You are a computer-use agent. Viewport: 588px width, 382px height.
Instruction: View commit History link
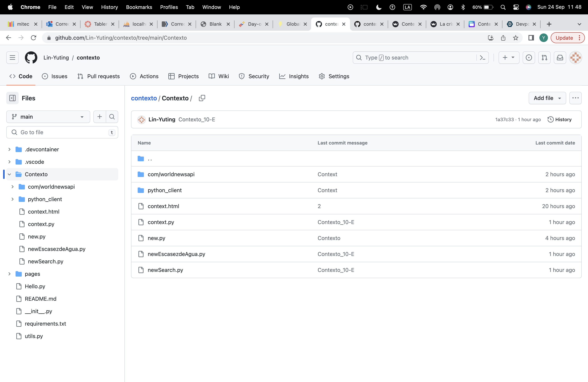pos(560,120)
